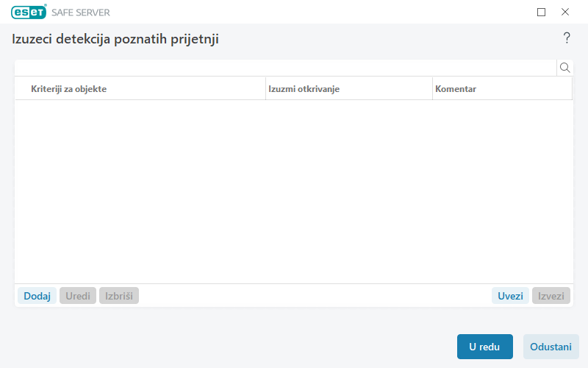Click the dialog heading Izuzeci detekcija poznatih prijetnji
This screenshot has width=588, height=368.
pos(115,39)
